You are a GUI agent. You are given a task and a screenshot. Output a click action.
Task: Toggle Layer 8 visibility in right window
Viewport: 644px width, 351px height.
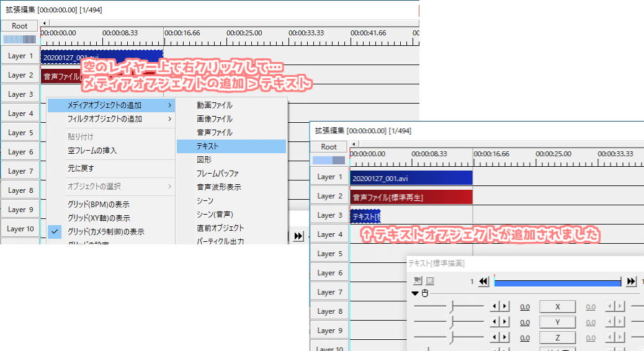click(x=329, y=311)
